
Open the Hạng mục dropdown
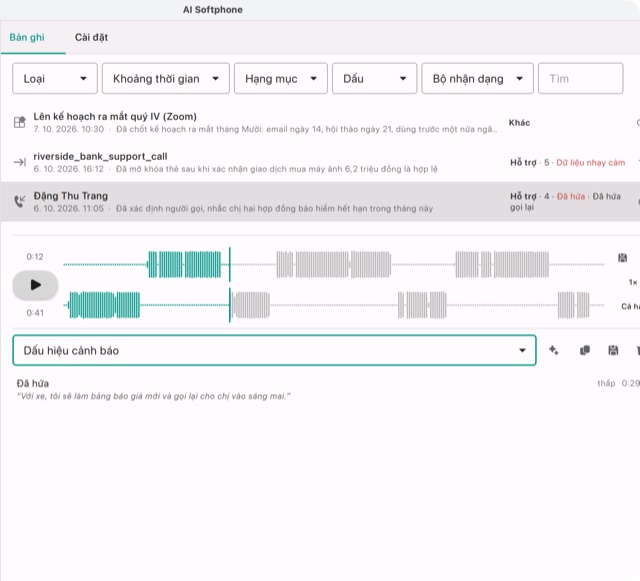(280, 78)
